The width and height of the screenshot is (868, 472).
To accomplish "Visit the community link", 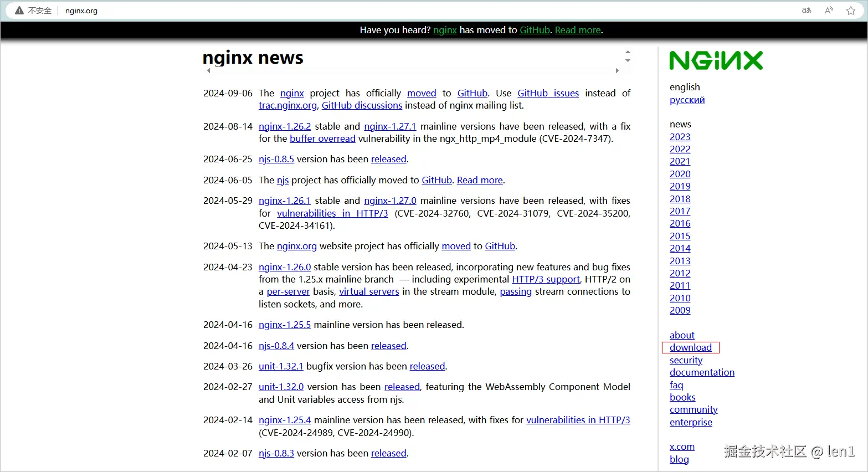I will point(694,409).
